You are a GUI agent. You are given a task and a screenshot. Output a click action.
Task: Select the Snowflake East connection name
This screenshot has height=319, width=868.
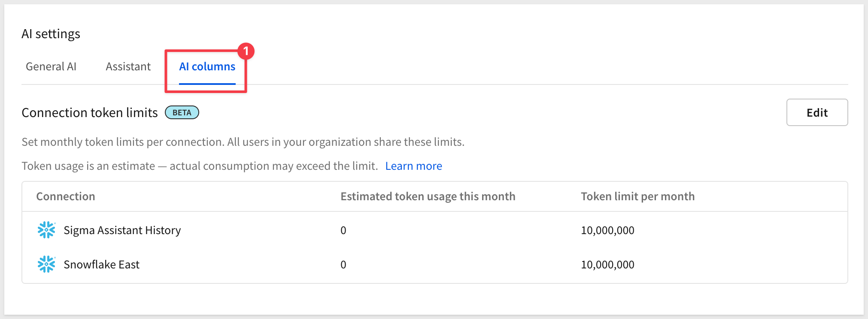(x=102, y=265)
